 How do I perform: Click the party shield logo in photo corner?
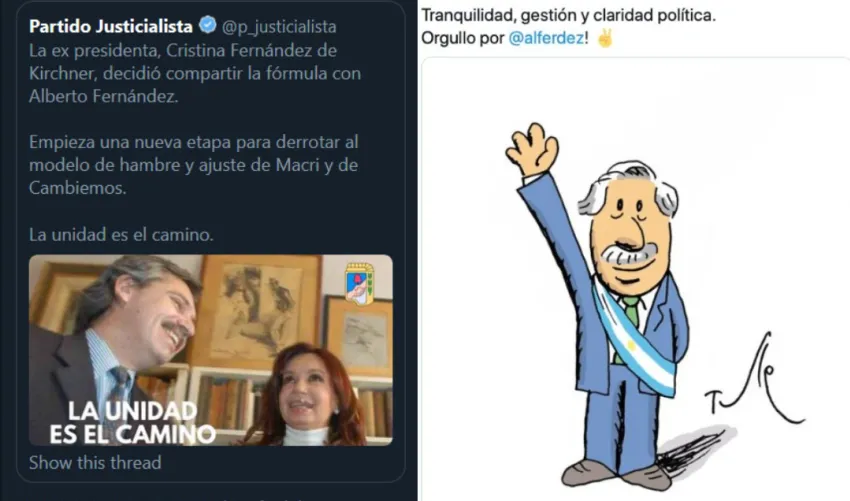359,283
